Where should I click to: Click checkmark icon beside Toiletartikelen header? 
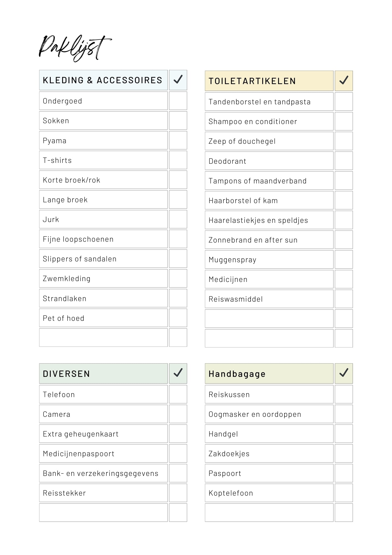344,81
